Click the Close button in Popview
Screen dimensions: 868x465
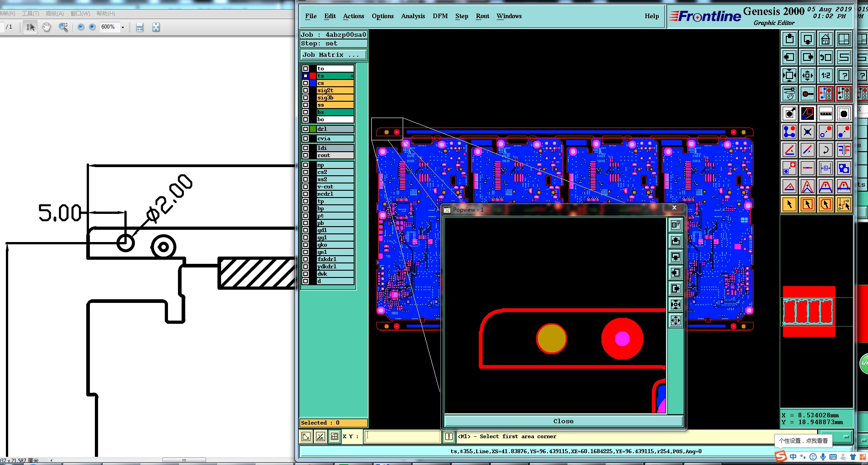click(x=563, y=421)
